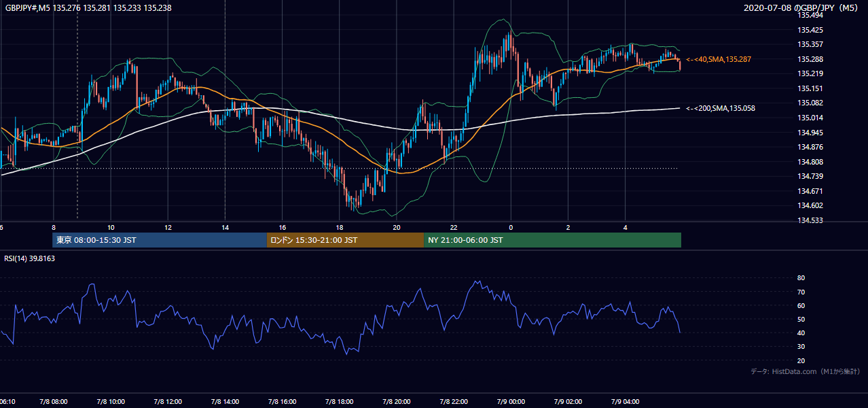
Task: Click hour label 4 under price chart
Action: 626,228
